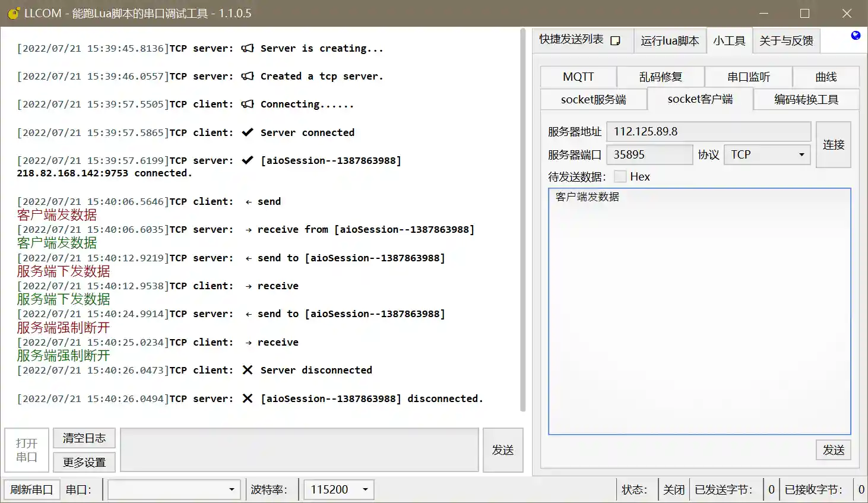This screenshot has width=868, height=503.
Task: Open 更多设置 for more settings
Action: [84, 462]
